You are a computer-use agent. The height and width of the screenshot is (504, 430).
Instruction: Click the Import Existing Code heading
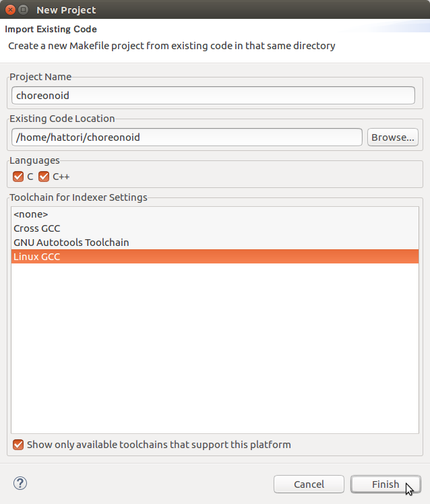51,30
